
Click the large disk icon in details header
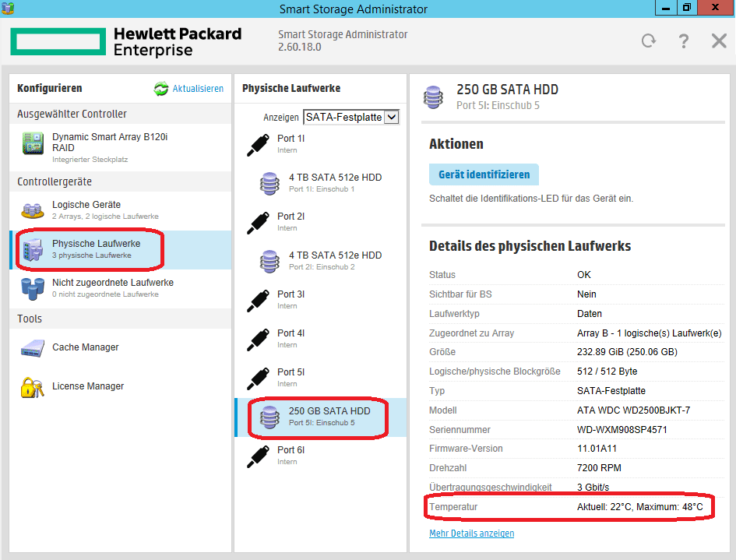433,97
